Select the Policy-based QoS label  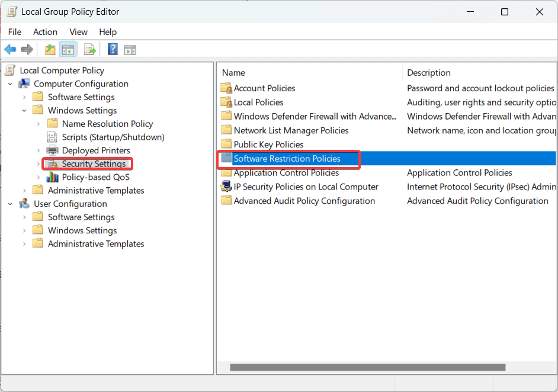click(x=96, y=177)
